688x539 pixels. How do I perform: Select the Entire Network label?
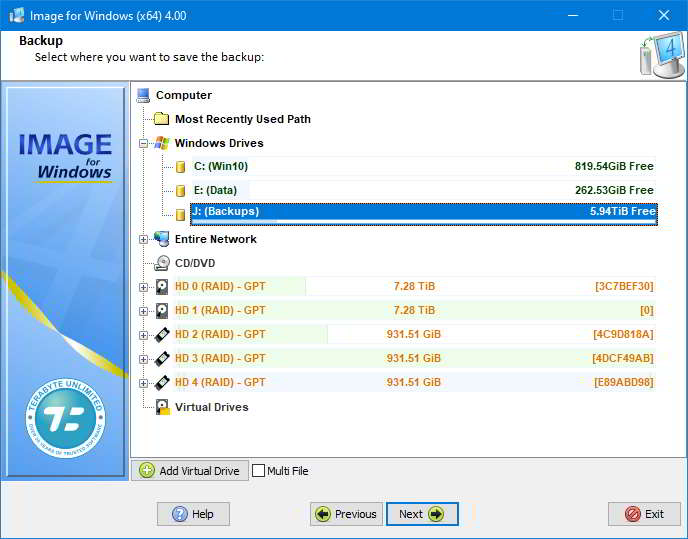215,239
